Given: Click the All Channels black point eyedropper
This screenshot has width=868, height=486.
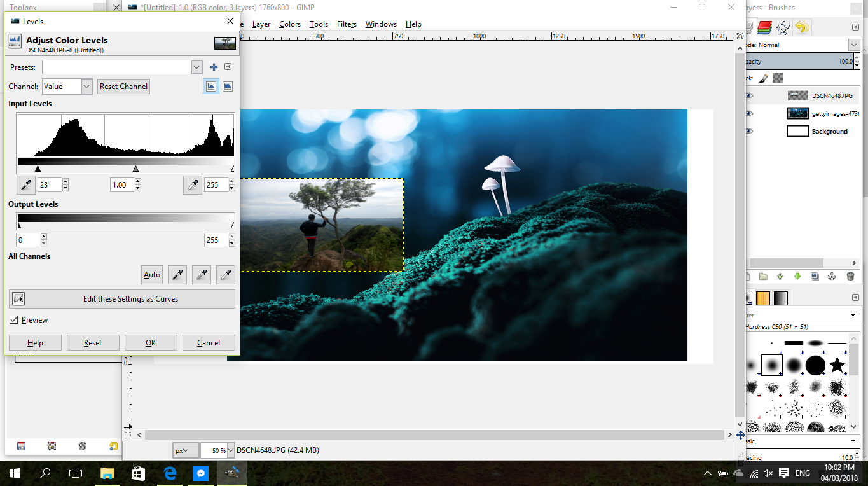Looking at the screenshot, I should tap(177, 275).
